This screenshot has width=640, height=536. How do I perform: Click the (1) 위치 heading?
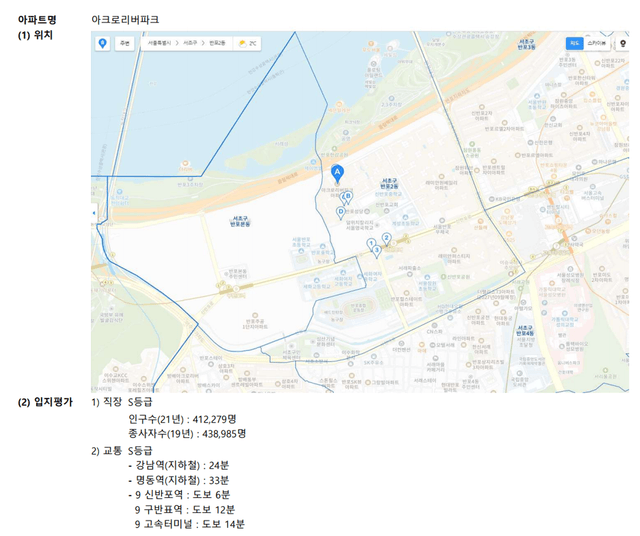pos(36,35)
